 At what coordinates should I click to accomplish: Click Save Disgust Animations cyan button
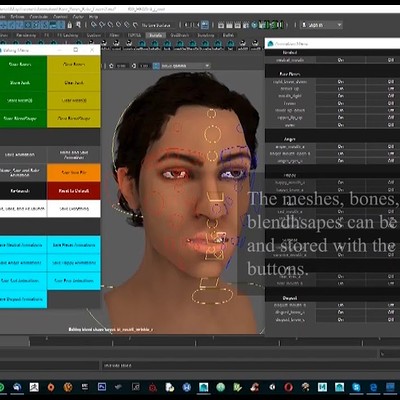pos(23,299)
